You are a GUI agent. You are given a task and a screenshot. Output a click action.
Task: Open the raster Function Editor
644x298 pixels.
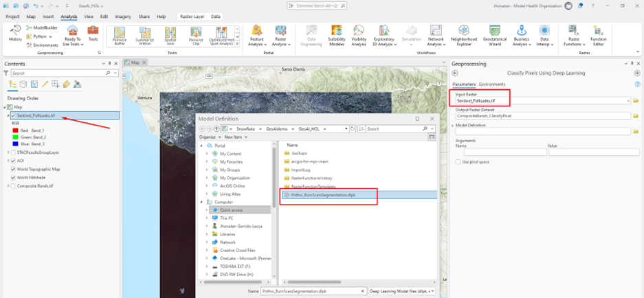(x=599, y=35)
